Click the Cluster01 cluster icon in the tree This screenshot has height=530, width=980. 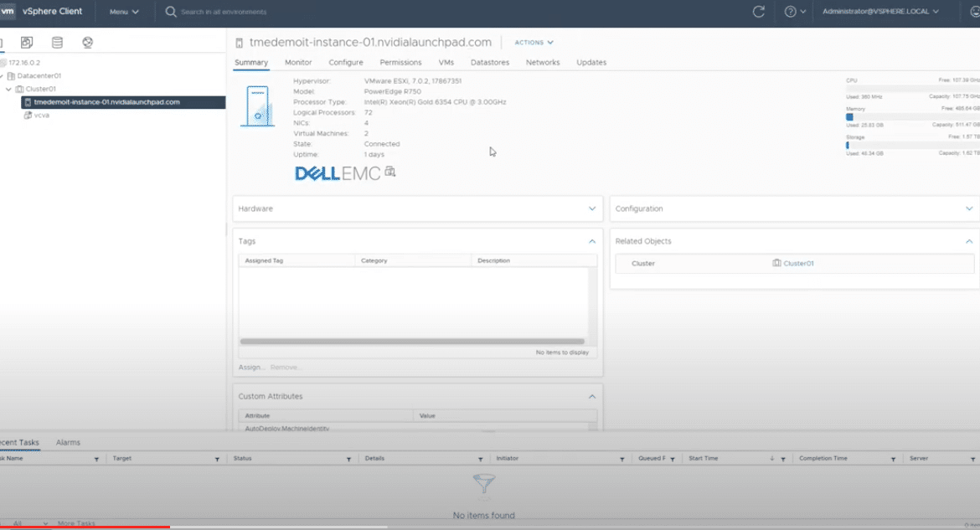click(x=19, y=89)
